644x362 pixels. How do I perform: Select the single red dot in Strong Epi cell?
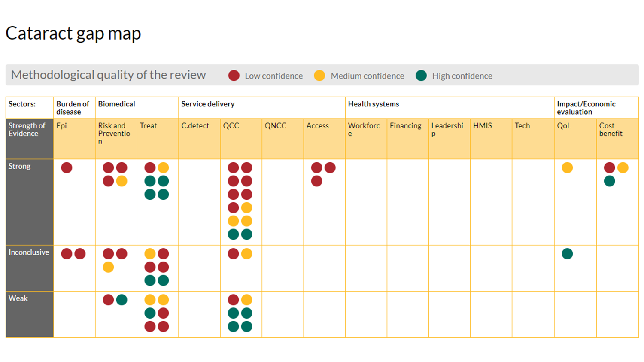pyautogui.click(x=67, y=167)
